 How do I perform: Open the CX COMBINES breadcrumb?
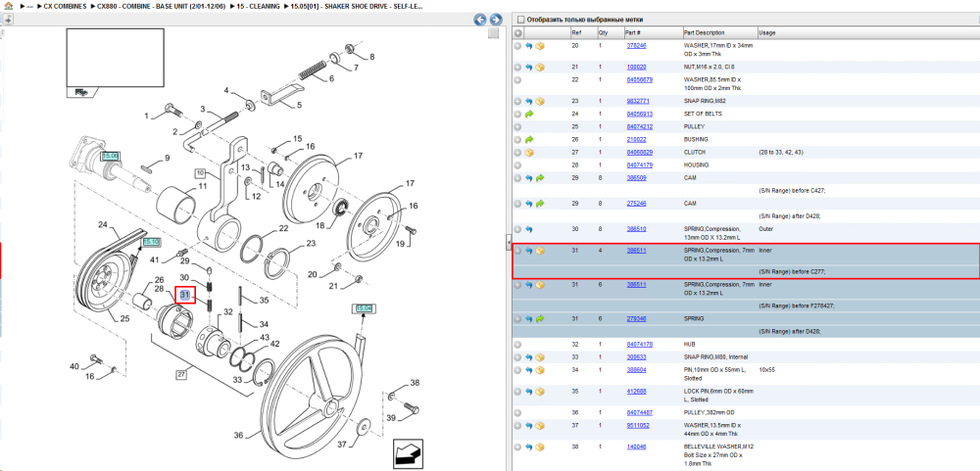point(65,6)
